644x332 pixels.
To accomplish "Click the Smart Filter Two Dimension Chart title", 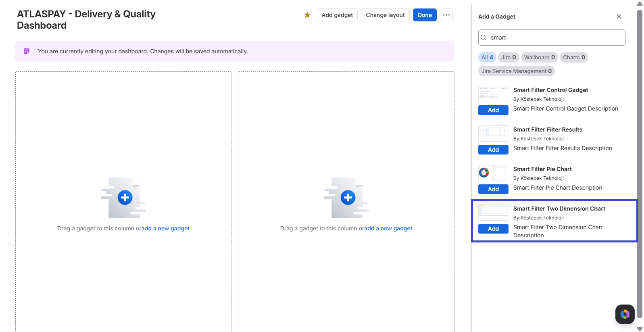I will 559,209.
